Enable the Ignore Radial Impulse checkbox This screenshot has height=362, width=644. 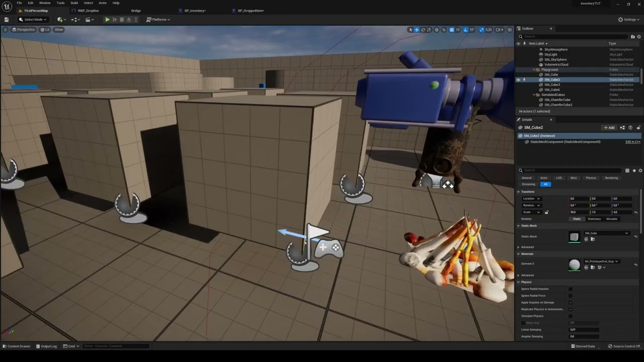tap(571, 289)
